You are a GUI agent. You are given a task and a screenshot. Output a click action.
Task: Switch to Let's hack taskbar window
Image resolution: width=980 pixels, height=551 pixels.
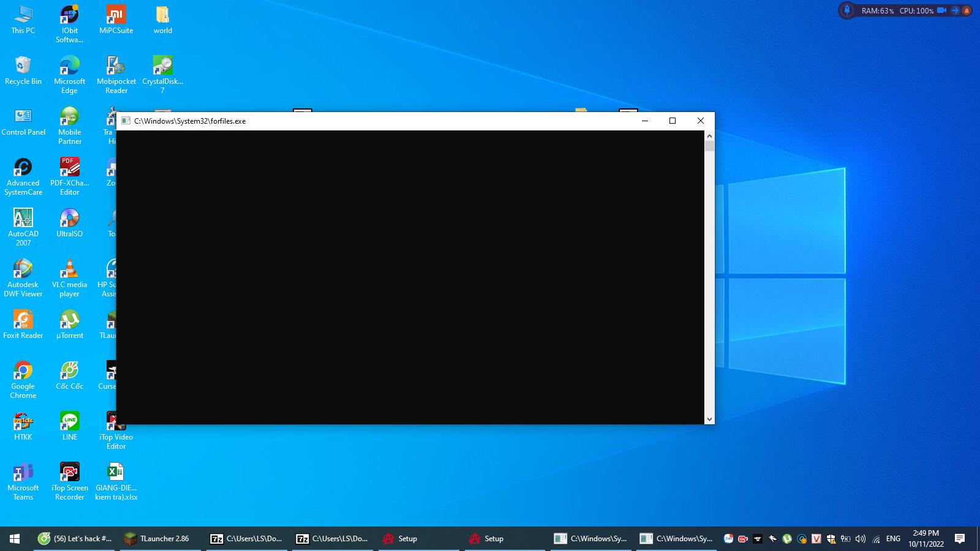pos(75,539)
